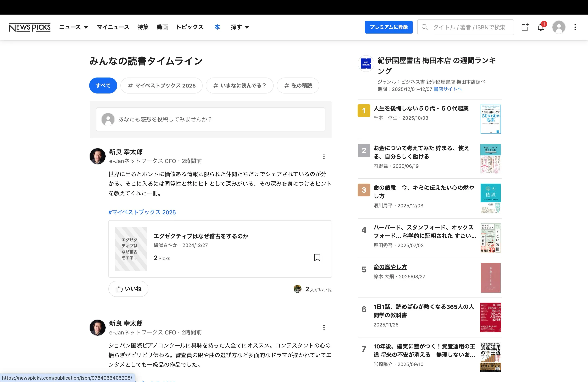588x382 pixels.
Task: Click the title/author/ISBN search field
Action: pos(465,27)
